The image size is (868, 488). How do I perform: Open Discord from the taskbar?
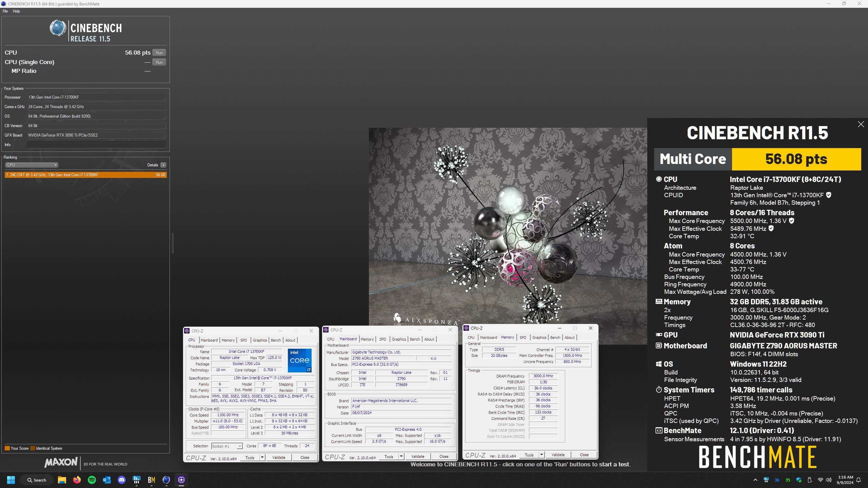[x=122, y=480]
